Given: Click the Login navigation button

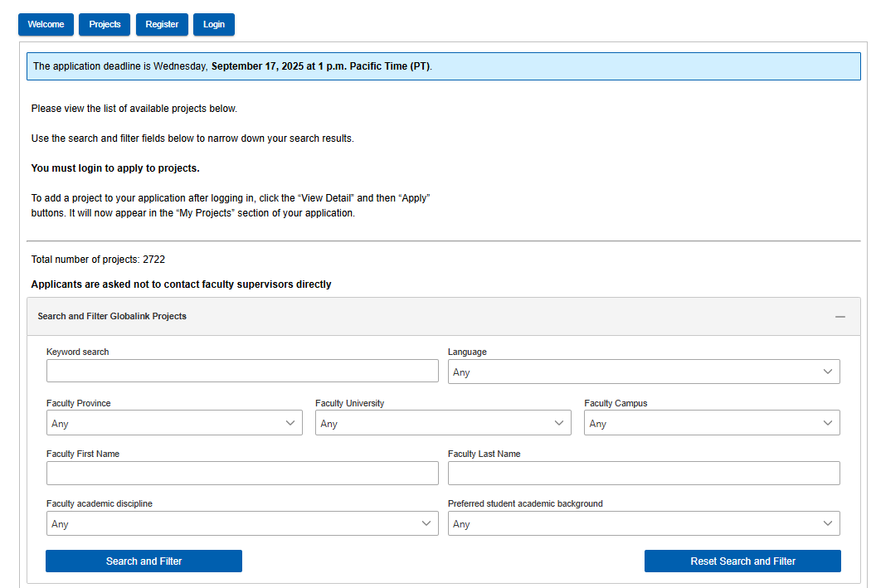Looking at the screenshot, I should 214,25.
